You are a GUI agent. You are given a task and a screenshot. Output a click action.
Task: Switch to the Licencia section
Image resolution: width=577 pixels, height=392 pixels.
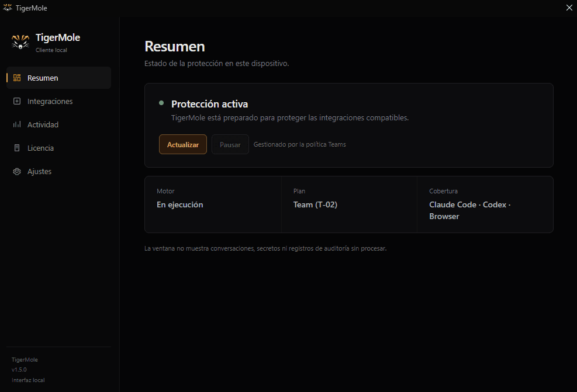click(59, 148)
